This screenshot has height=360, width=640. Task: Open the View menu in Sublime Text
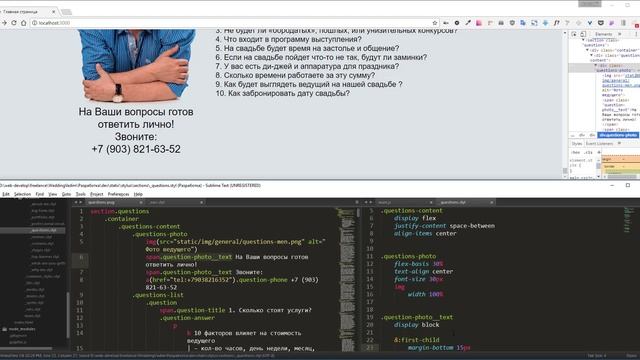coord(53,194)
